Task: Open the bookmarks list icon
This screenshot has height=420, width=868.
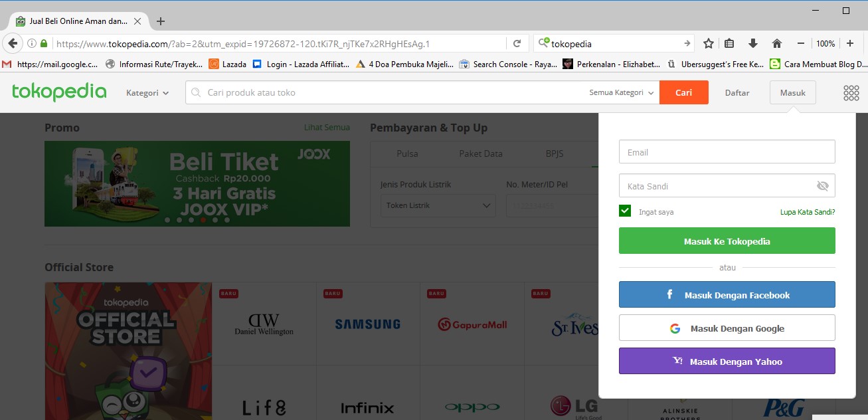Action: (x=729, y=44)
